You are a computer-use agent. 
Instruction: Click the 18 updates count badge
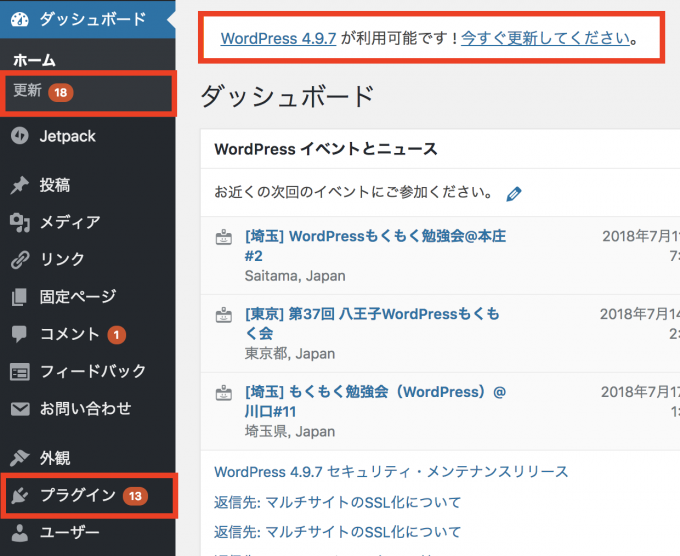pos(61,92)
